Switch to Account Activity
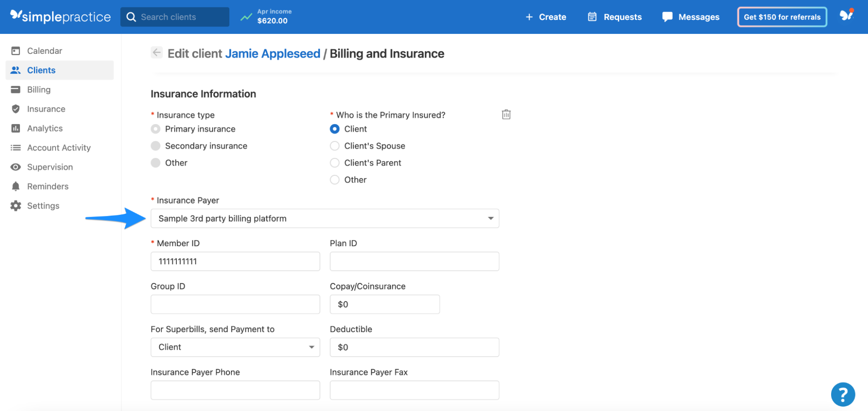This screenshot has height=411, width=868. (16, 148)
